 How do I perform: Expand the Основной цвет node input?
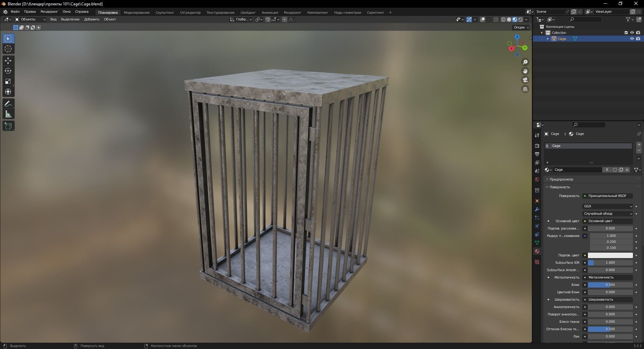(549, 221)
